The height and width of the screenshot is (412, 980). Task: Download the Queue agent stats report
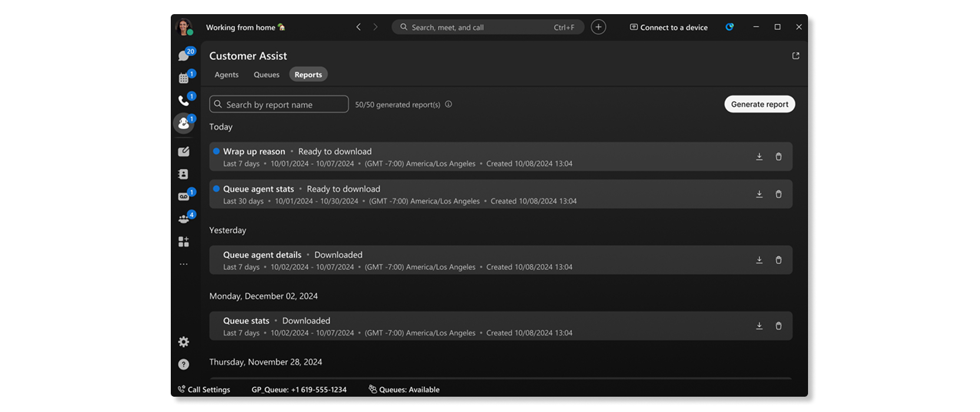(759, 194)
